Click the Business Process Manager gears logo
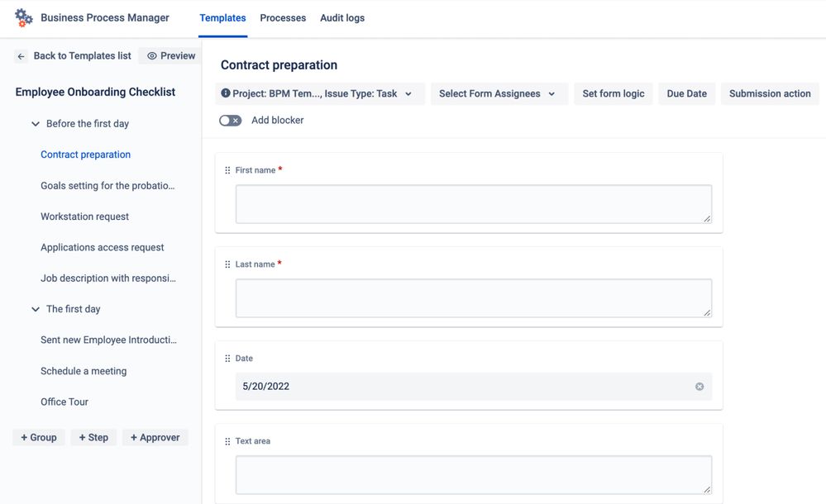826x504 pixels. [x=24, y=18]
